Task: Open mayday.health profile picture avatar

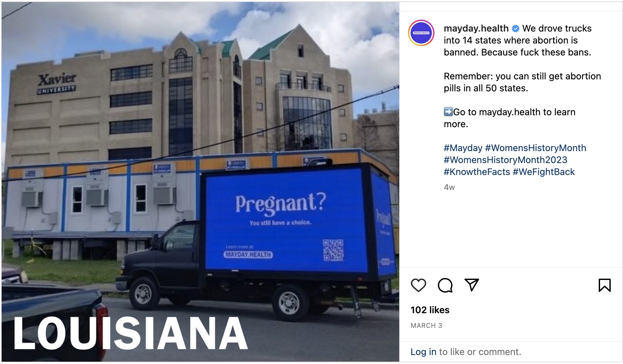Action: 421,33
